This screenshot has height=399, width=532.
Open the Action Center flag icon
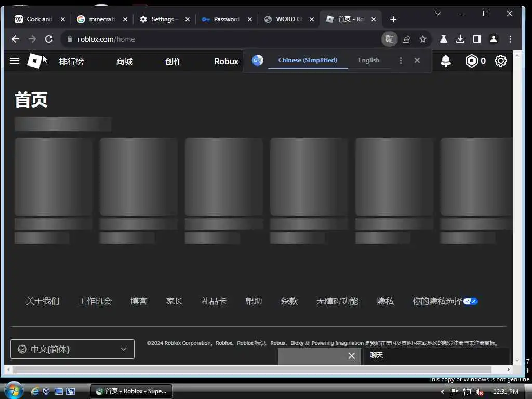tap(454, 392)
